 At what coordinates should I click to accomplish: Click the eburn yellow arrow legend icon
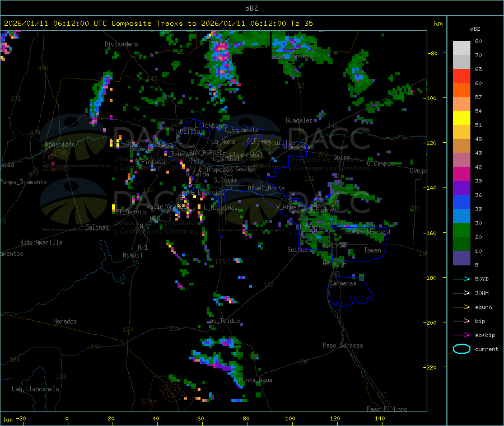pyautogui.click(x=461, y=307)
